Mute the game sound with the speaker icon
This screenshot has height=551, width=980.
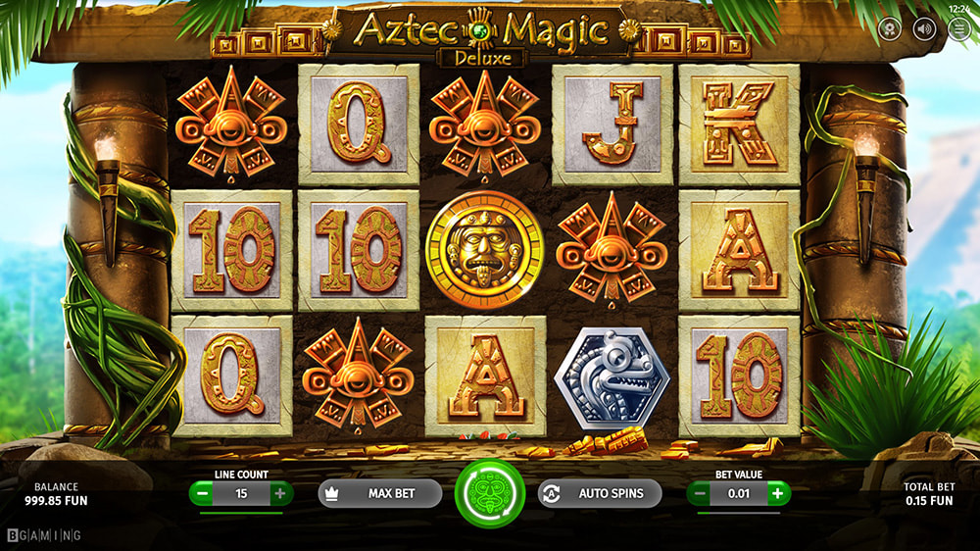924,28
